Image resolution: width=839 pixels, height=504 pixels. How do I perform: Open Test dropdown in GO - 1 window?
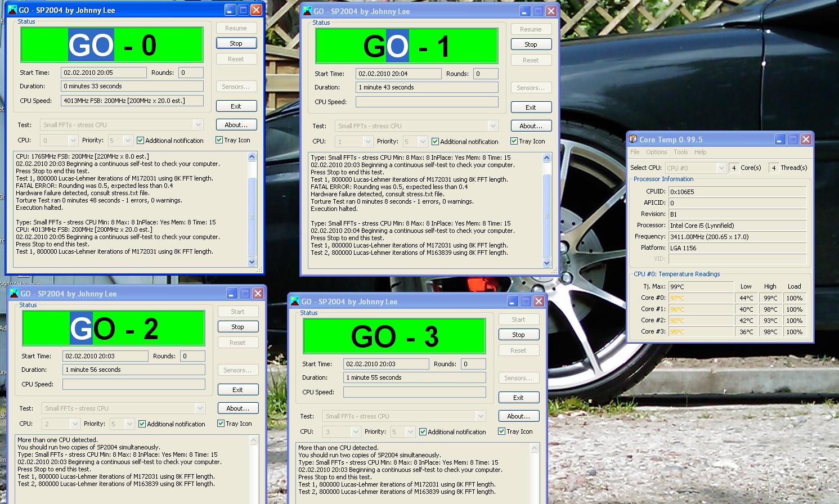[x=492, y=126]
